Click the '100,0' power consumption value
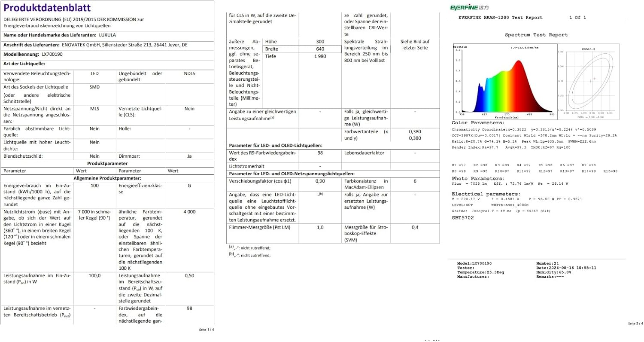This screenshot has height=342, width=644. [94, 275]
